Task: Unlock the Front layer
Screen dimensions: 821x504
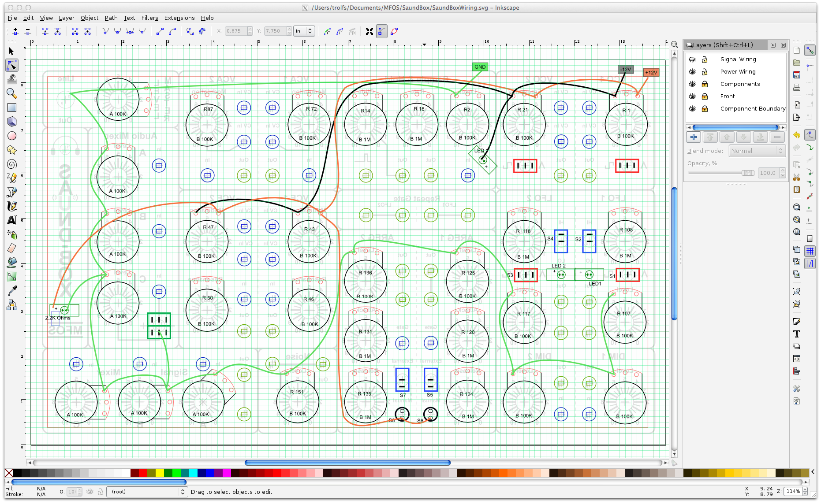Action: tap(705, 96)
